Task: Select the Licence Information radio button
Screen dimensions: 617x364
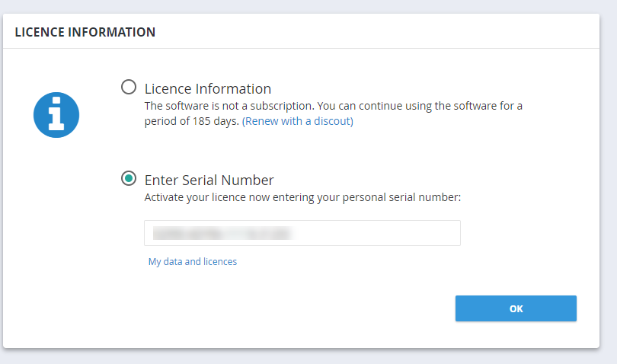Action: pos(129,87)
